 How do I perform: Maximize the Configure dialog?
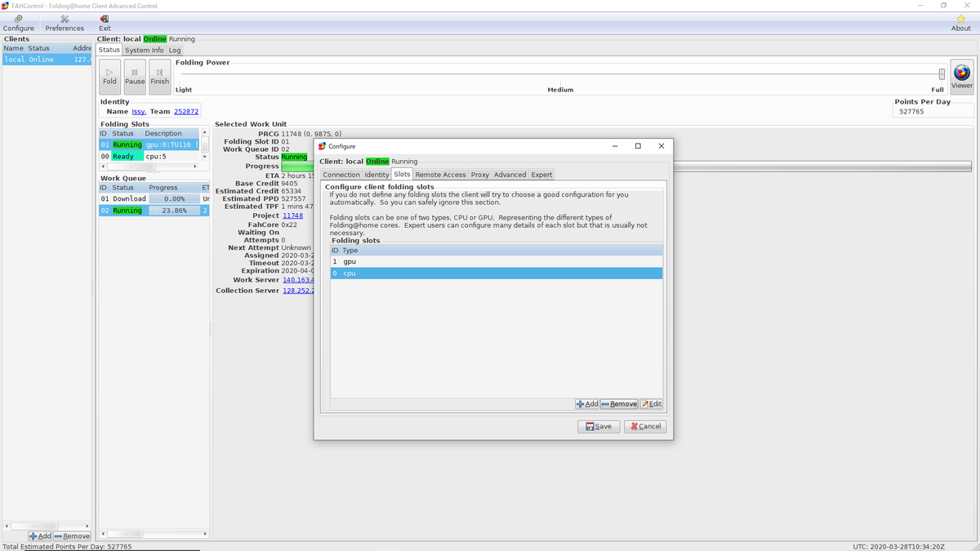[x=638, y=146]
